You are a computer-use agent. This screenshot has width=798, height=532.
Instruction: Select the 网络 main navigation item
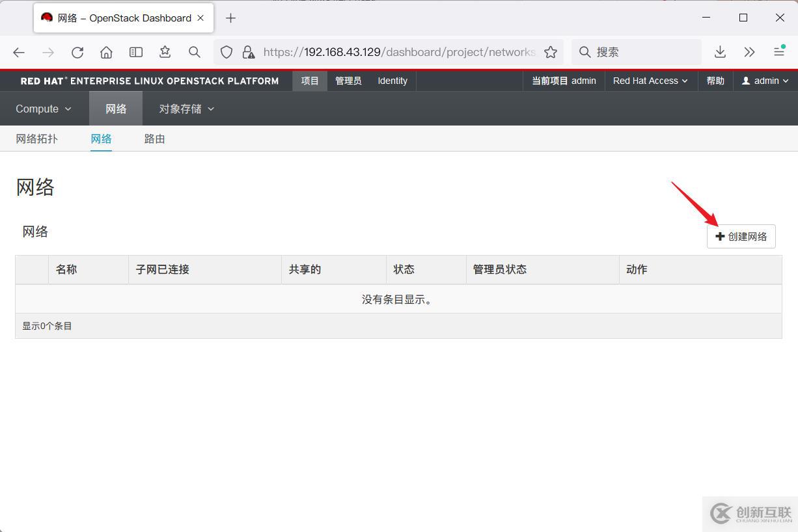(116, 109)
